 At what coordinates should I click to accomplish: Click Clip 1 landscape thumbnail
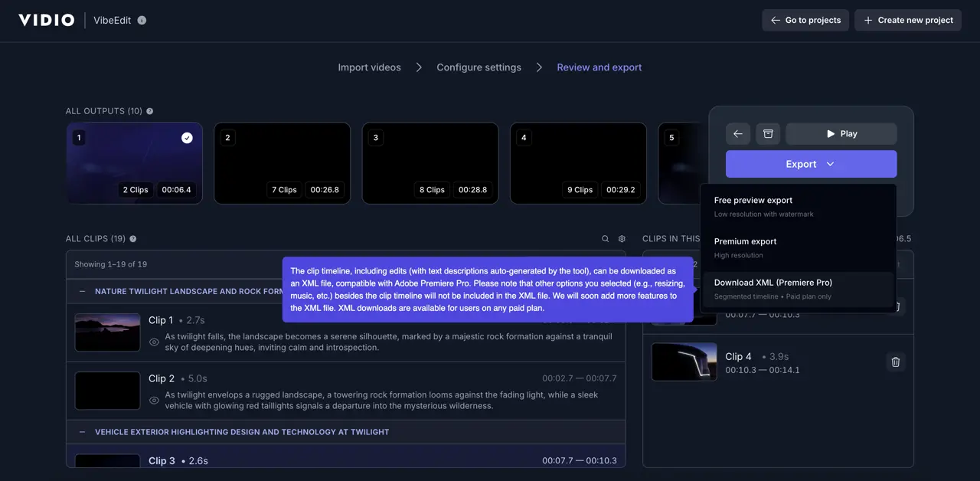point(108,332)
